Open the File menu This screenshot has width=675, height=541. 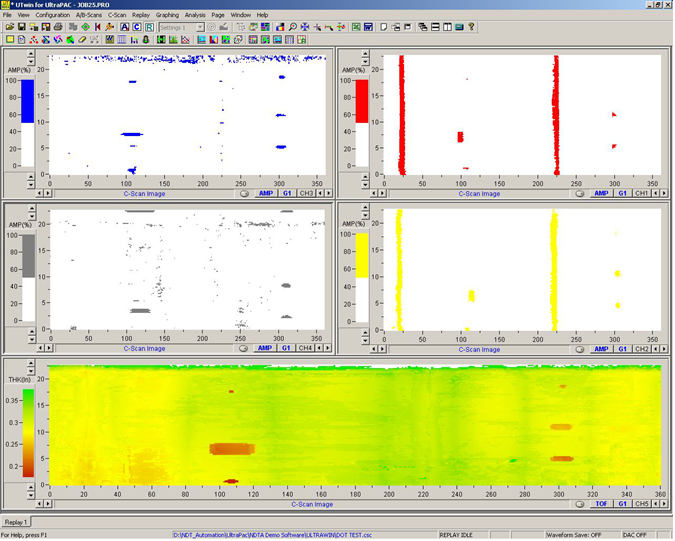tap(7, 15)
